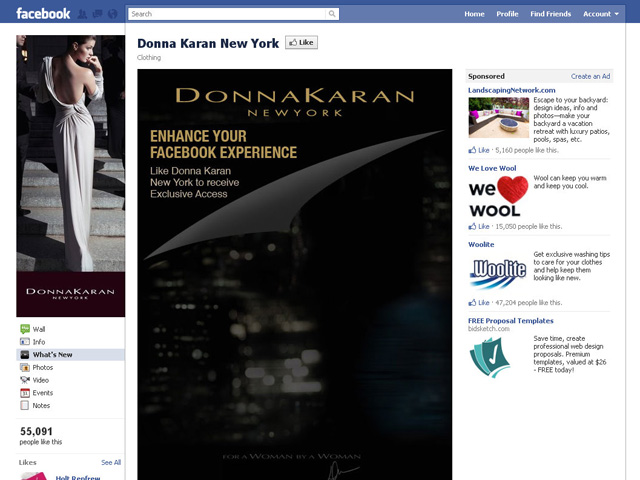Click thumbs-up icon on We Love Wool ad
The width and height of the screenshot is (640, 480).
(x=472, y=226)
